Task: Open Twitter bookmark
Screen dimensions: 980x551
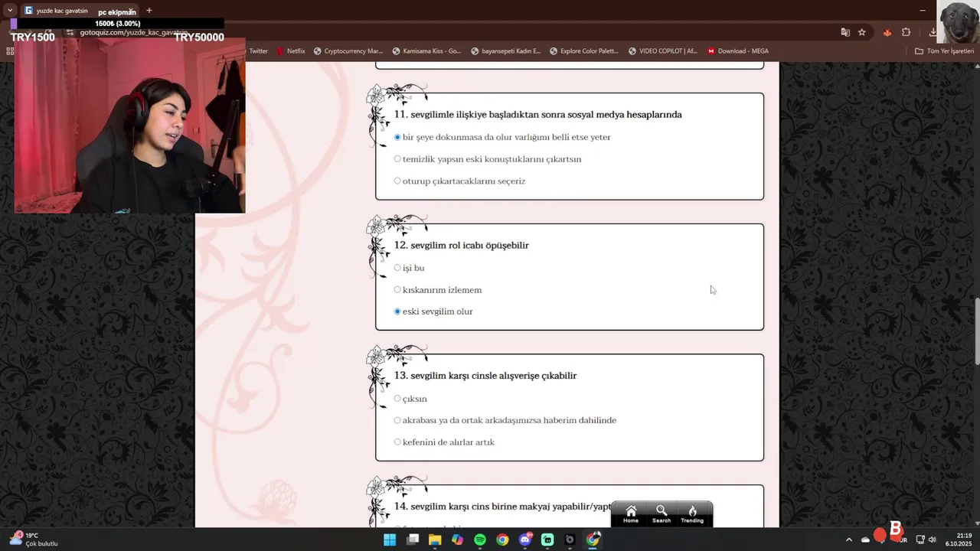Action: pyautogui.click(x=259, y=51)
